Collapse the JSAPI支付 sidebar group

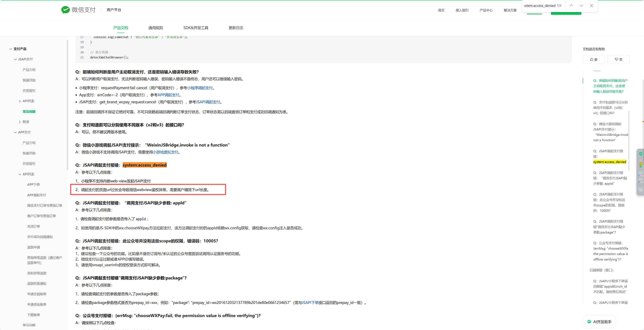click(x=15, y=60)
